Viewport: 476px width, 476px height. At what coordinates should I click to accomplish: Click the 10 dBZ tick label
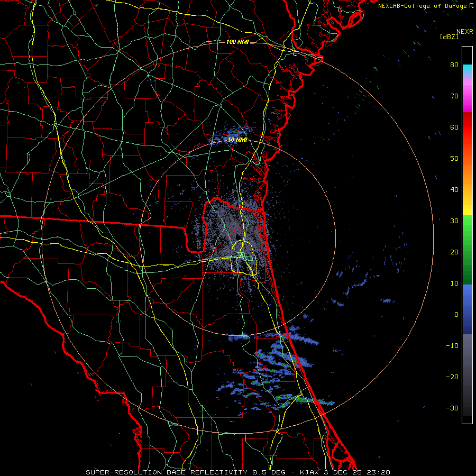454,283
